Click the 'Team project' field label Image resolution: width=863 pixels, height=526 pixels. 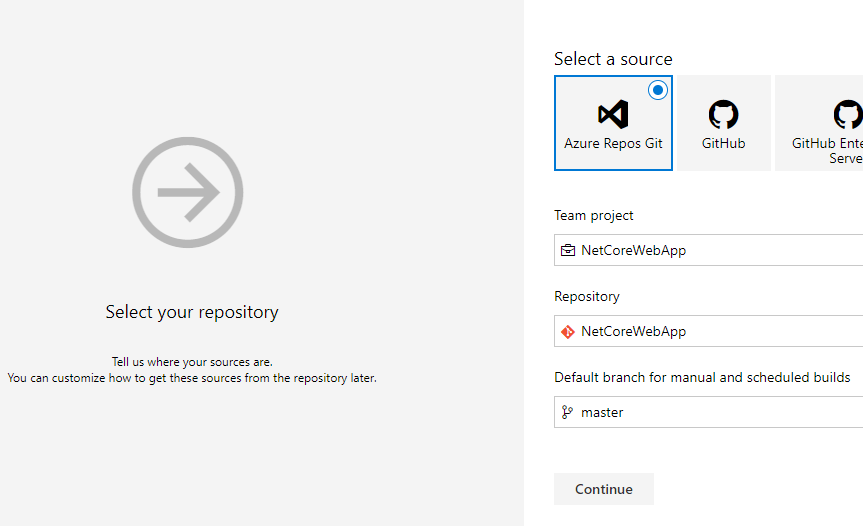[x=594, y=215]
